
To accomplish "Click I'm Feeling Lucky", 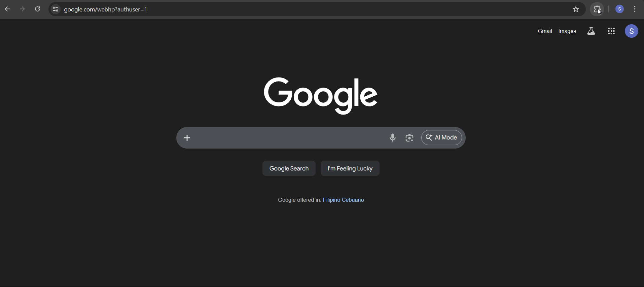I will pos(350,168).
